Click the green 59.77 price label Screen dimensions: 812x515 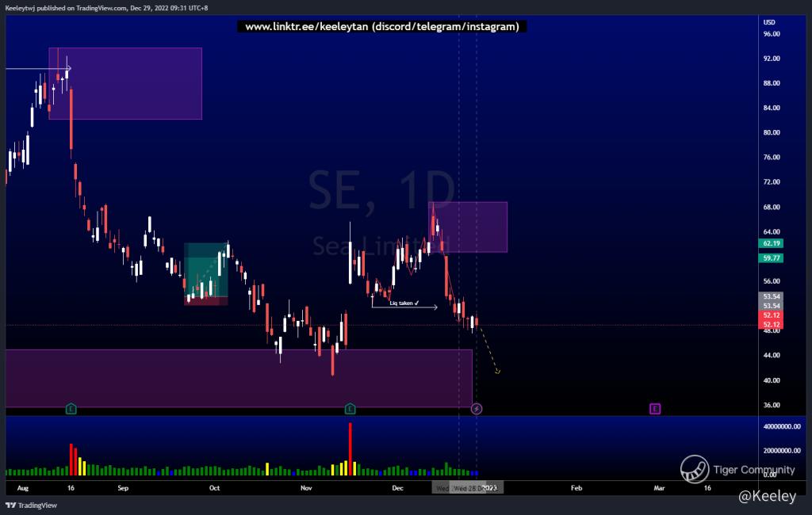tap(771, 257)
